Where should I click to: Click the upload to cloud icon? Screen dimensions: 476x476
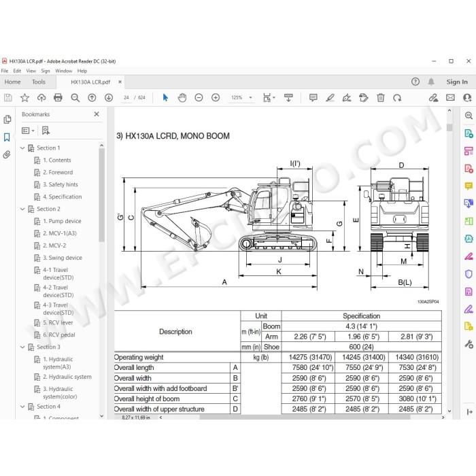[x=41, y=97]
